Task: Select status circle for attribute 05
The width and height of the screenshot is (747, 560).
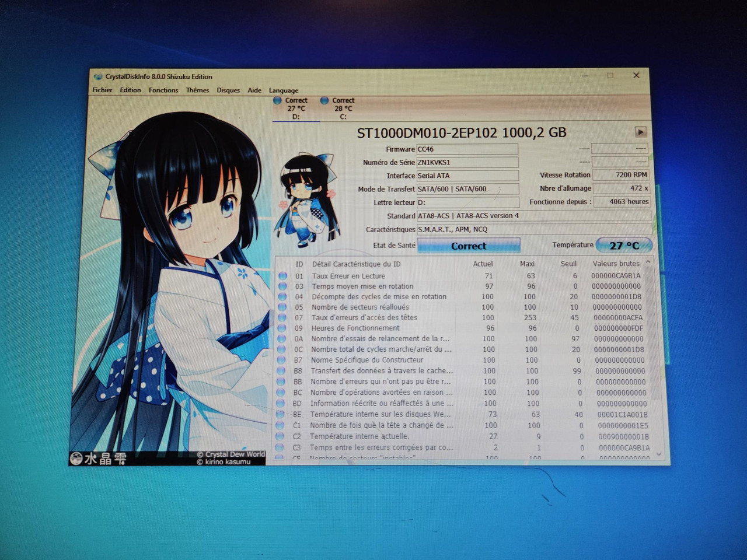Action: pyautogui.click(x=282, y=307)
